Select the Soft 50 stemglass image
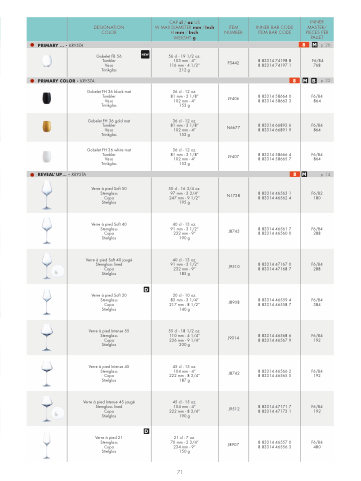The width and height of the screenshot is (361, 481). click(x=47, y=195)
